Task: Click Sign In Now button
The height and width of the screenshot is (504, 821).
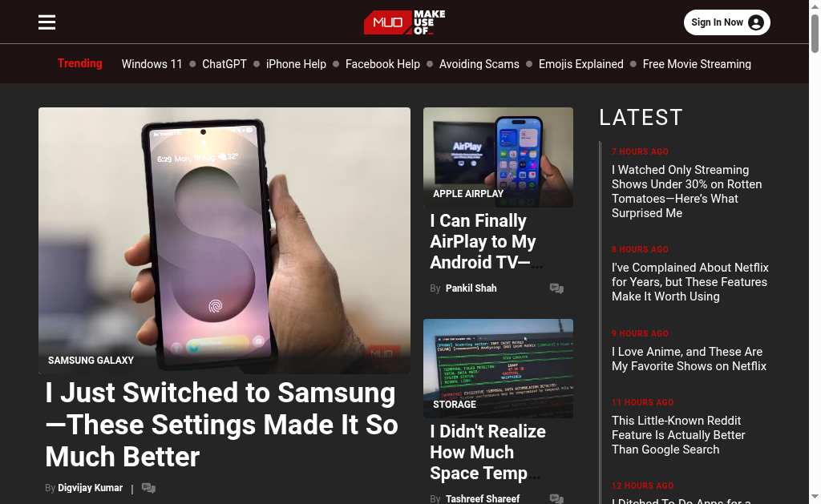Action: [726, 22]
